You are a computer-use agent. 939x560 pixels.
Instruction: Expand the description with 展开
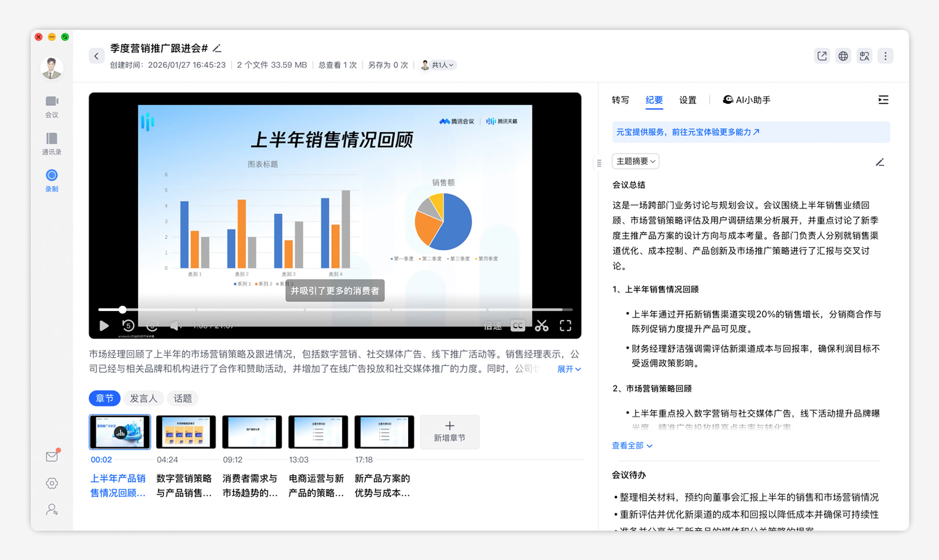[x=569, y=369]
